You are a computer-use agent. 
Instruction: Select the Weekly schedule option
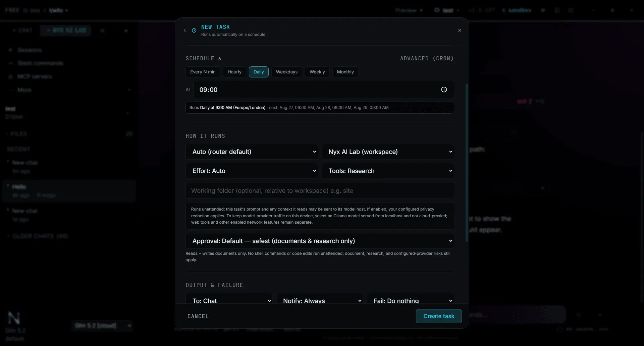317,72
